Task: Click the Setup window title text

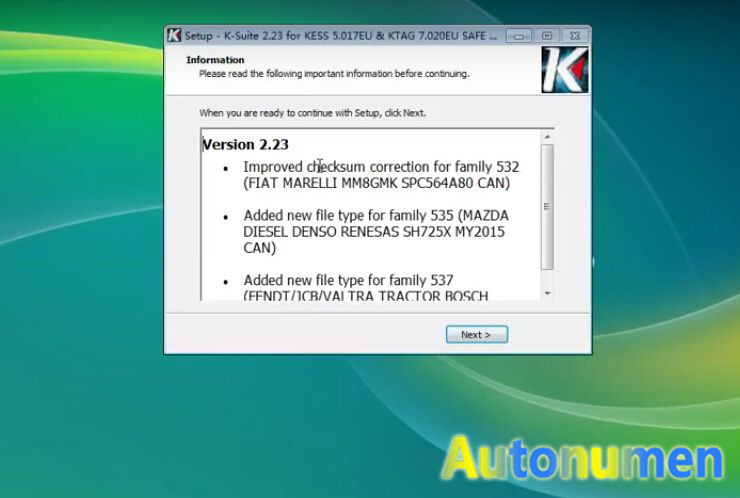Action: pyautogui.click(x=340, y=35)
